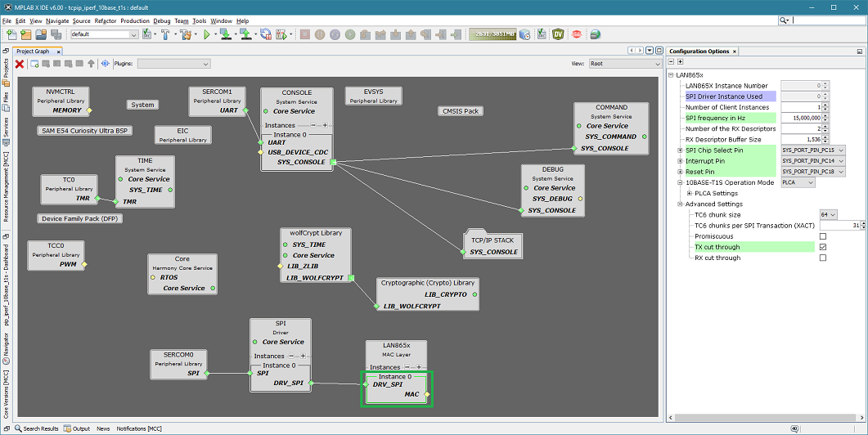Expand the SPI Chip Select Pin node
Viewport: 868px width, 435px height.
point(681,150)
